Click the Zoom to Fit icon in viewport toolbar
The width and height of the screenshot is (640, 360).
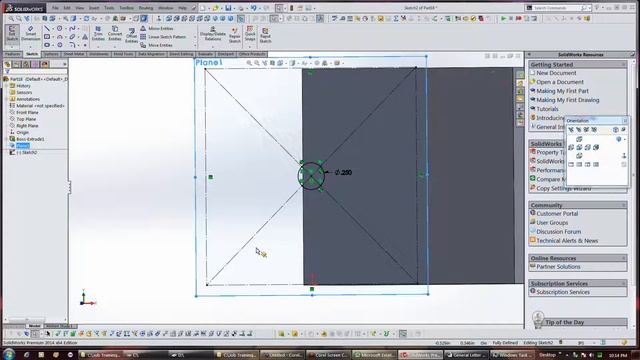pyautogui.click(x=249, y=63)
